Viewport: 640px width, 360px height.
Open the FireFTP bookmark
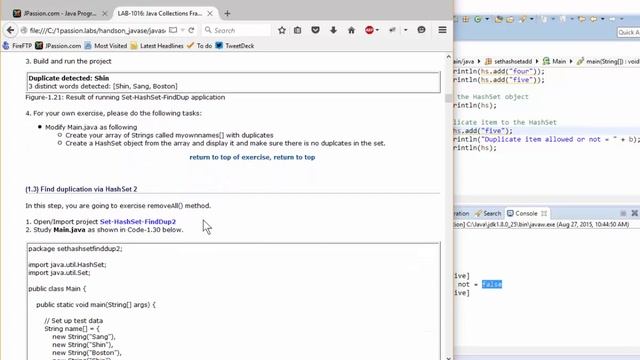pyautogui.click(x=17, y=46)
